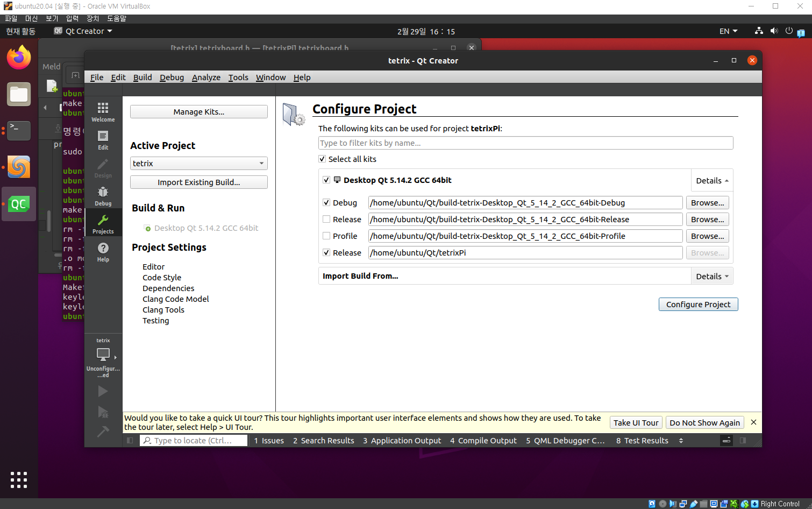The width and height of the screenshot is (812, 509).
Task: Toggle the right sidebar in the status bar
Action: pos(743,440)
